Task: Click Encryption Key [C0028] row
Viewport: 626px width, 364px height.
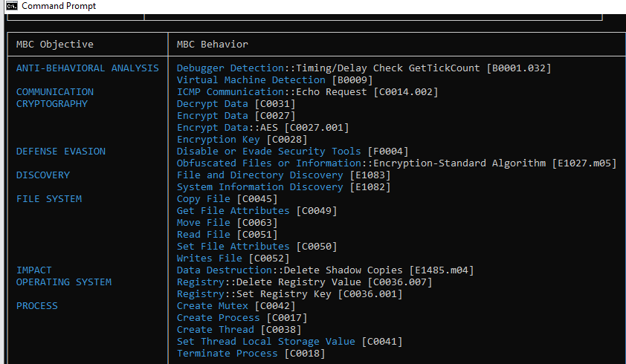Action: tap(242, 140)
